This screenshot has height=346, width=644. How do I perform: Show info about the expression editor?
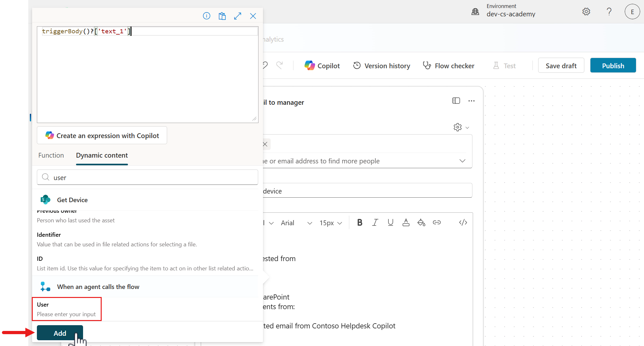(x=207, y=16)
